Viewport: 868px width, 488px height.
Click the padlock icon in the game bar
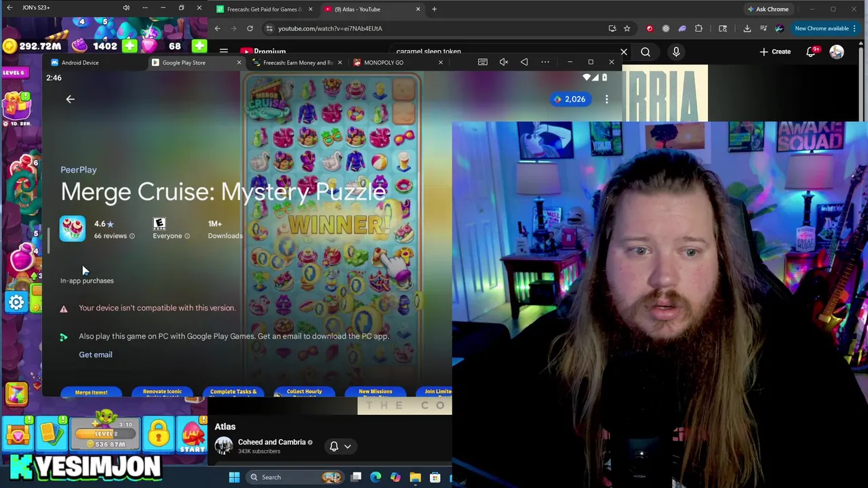click(x=159, y=434)
